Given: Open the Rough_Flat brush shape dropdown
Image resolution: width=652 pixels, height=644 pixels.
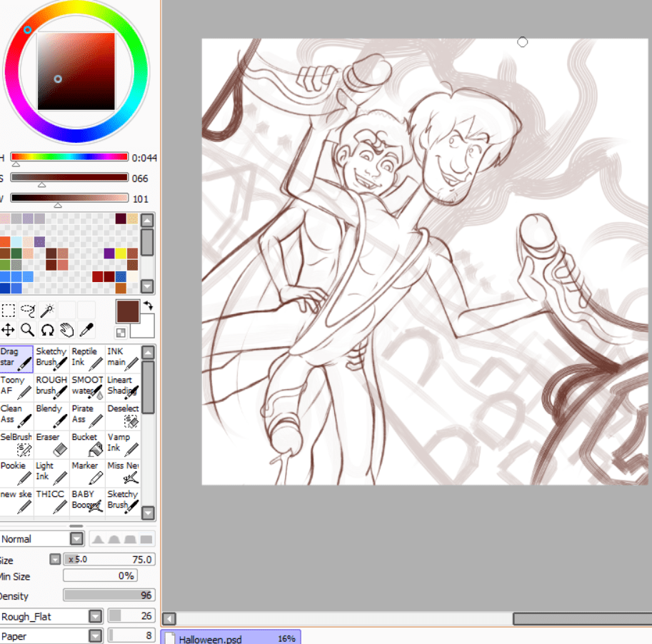Looking at the screenshot, I should (x=95, y=616).
